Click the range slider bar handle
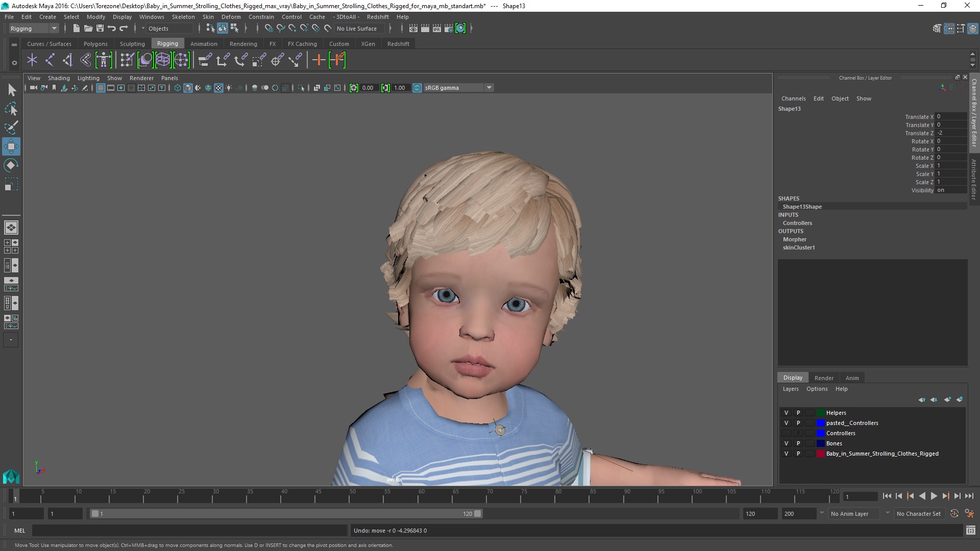Screen dimensions: 980x551 click(286, 514)
